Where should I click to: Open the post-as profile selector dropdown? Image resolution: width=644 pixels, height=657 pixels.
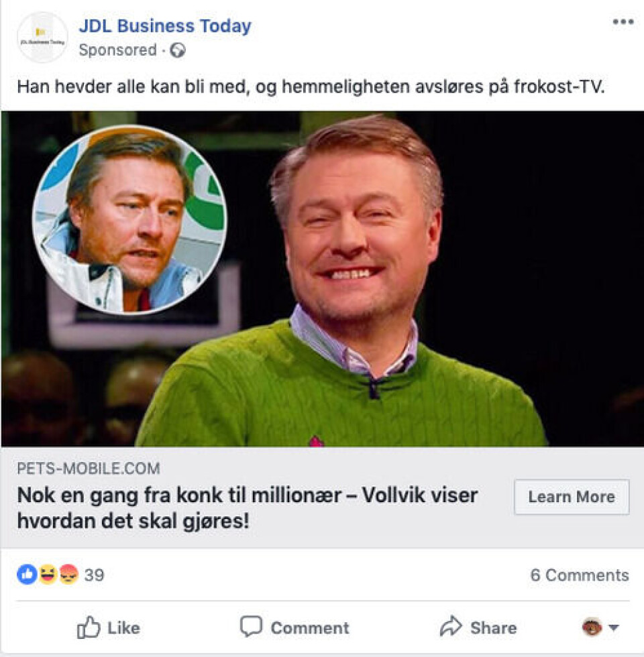[x=600, y=628]
